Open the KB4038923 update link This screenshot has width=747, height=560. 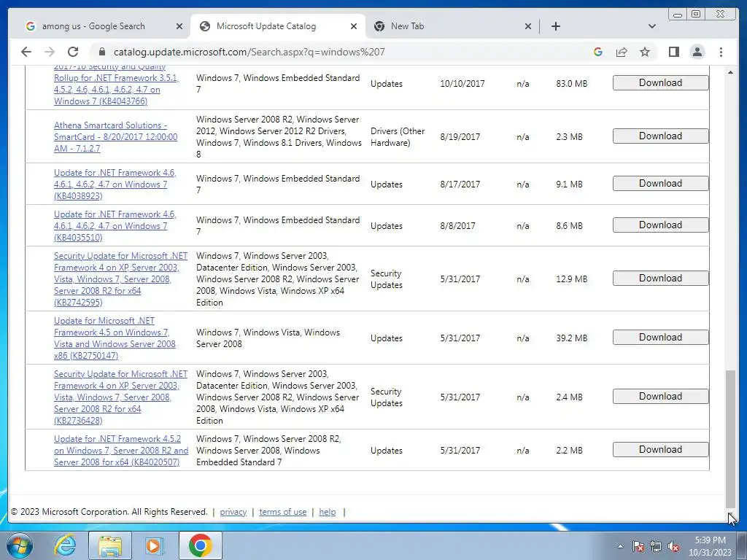coord(115,184)
